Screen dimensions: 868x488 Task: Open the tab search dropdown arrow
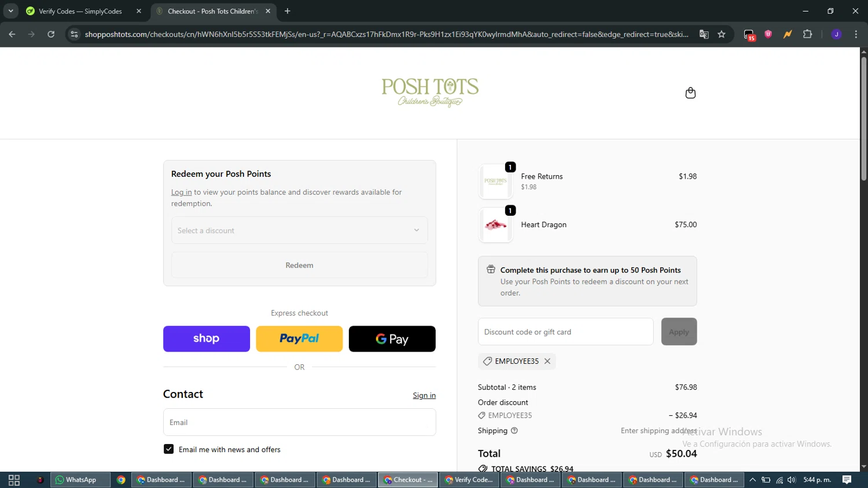10,11
